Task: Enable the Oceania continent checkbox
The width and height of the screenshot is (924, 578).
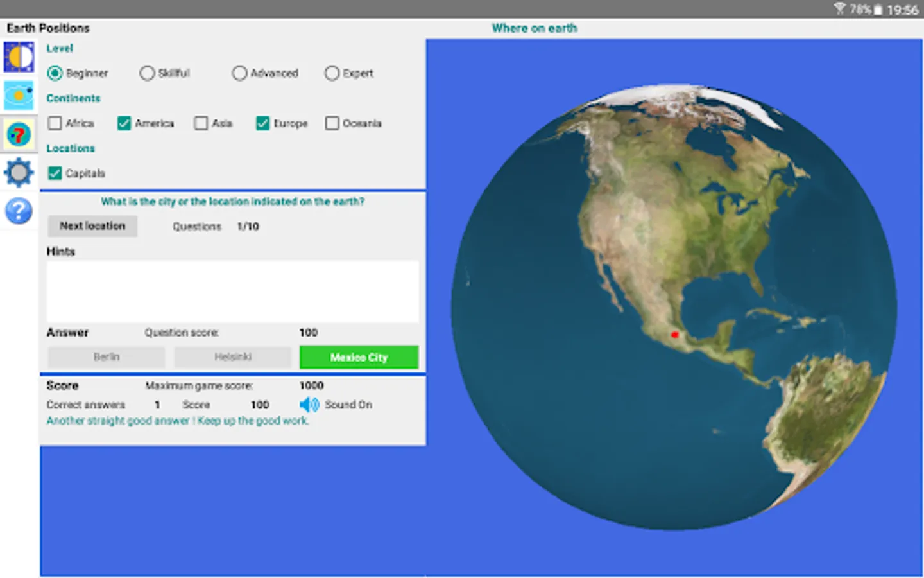Action: coord(332,123)
